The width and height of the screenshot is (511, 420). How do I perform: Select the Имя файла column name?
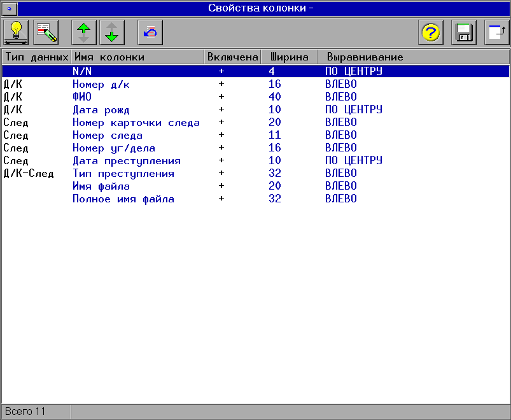[101, 186]
